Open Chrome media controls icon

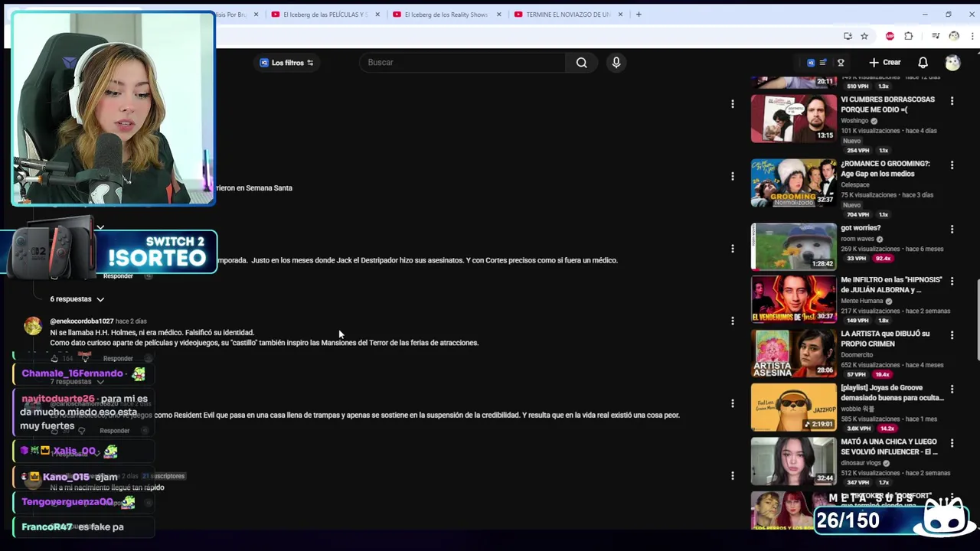pyautogui.click(x=936, y=36)
